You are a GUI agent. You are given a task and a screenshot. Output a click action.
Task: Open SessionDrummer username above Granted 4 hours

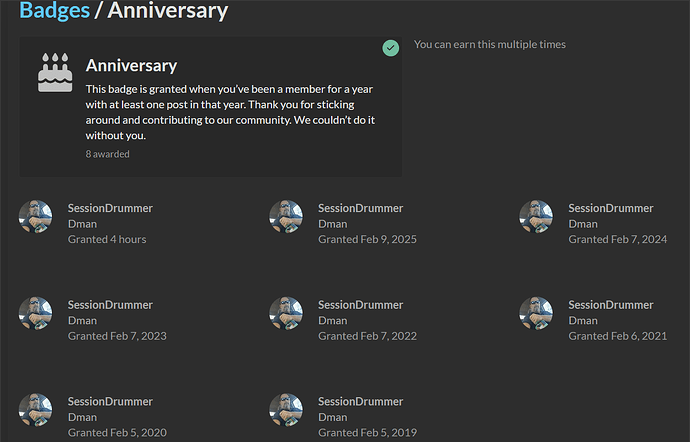click(x=110, y=208)
